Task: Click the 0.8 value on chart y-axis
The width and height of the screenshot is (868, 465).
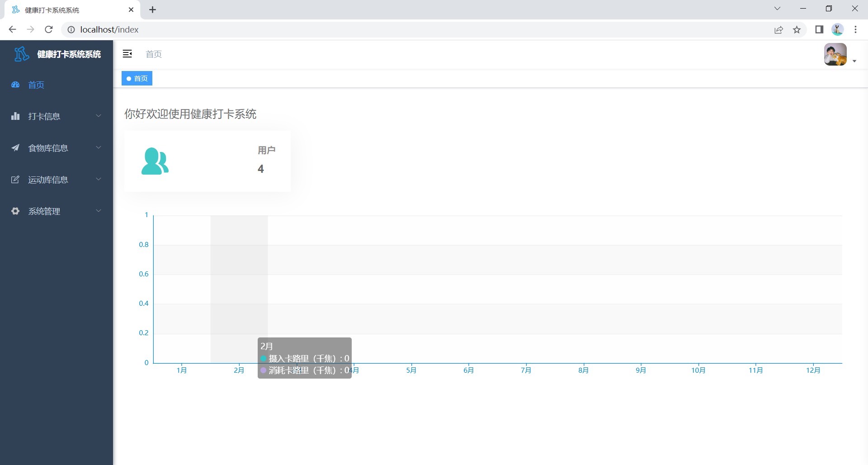Action: pos(144,245)
